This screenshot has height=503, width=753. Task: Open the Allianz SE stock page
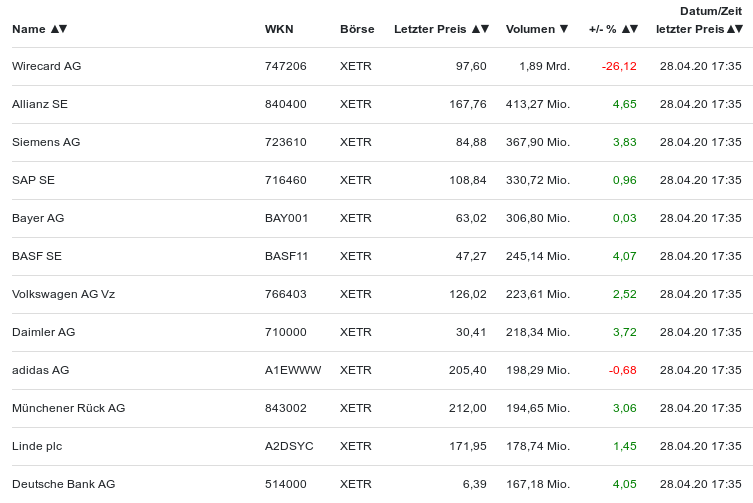point(40,104)
